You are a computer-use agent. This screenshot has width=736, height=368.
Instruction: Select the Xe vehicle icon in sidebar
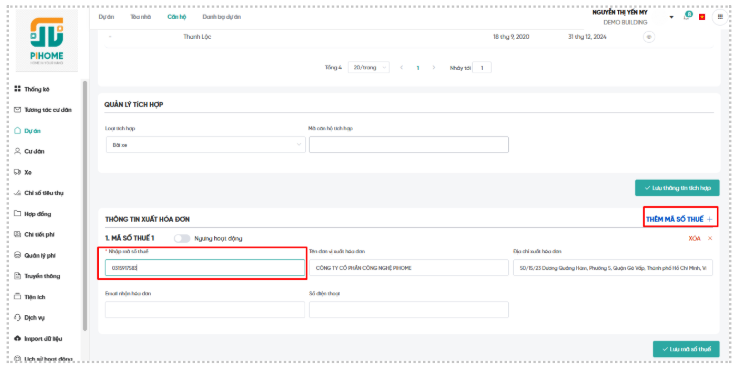click(x=17, y=172)
